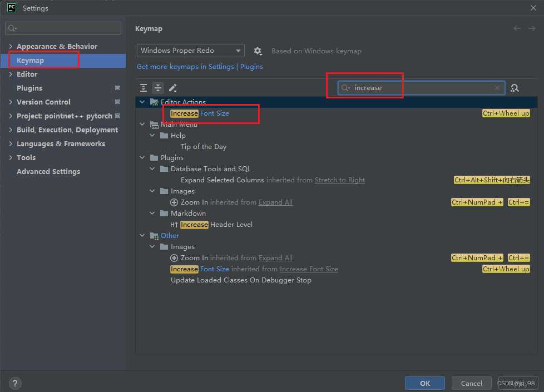Click Zoom In plus icon under Plugins Images
The width and height of the screenshot is (544, 392).
click(x=174, y=202)
